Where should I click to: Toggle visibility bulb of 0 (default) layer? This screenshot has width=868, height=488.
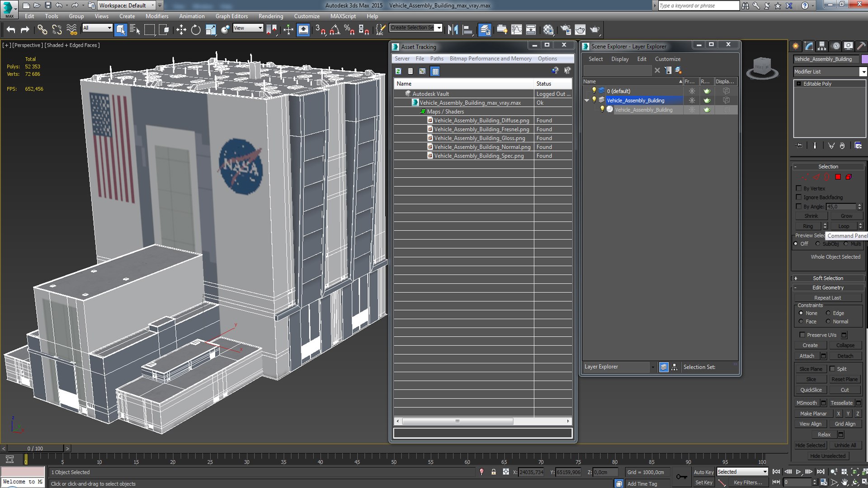tap(594, 90)
